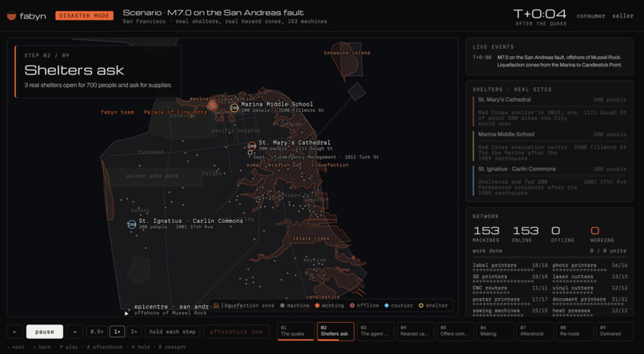Image resolution: width=644 pixels, height=354 pixels.
Task: Click the epicentre arrow marker
Action: [x=126, y=313]
